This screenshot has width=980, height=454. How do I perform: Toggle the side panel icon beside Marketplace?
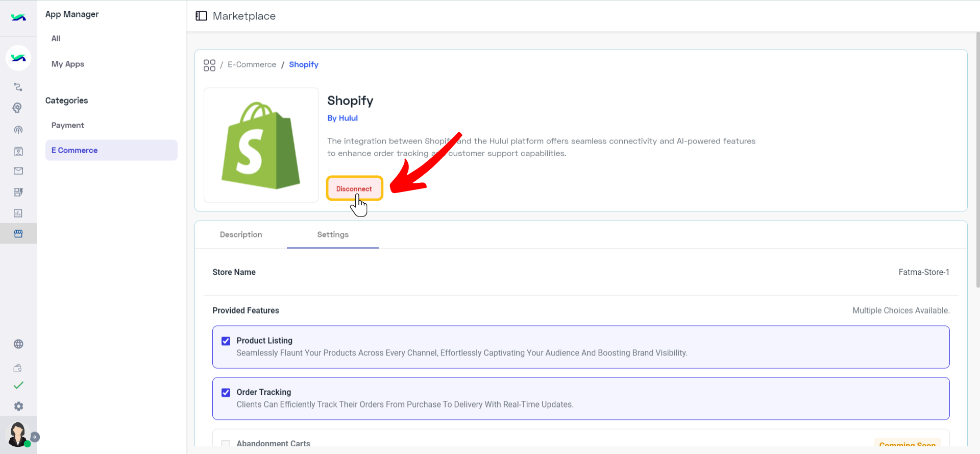[202, 16]
